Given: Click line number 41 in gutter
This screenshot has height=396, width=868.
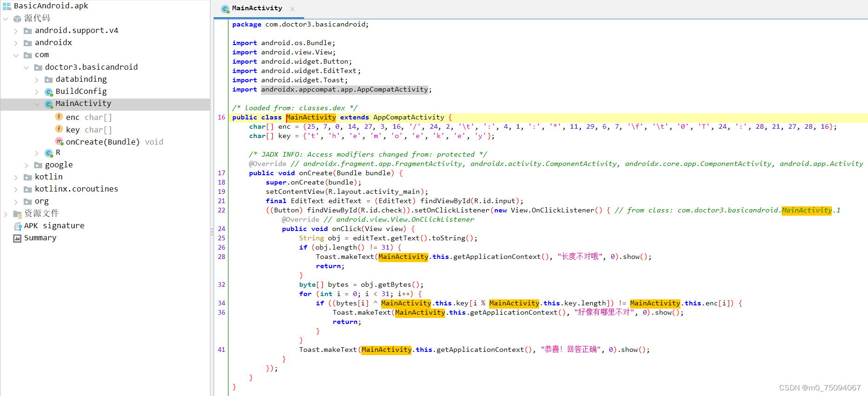Looking at the screenshot, I should coord(221,350).
